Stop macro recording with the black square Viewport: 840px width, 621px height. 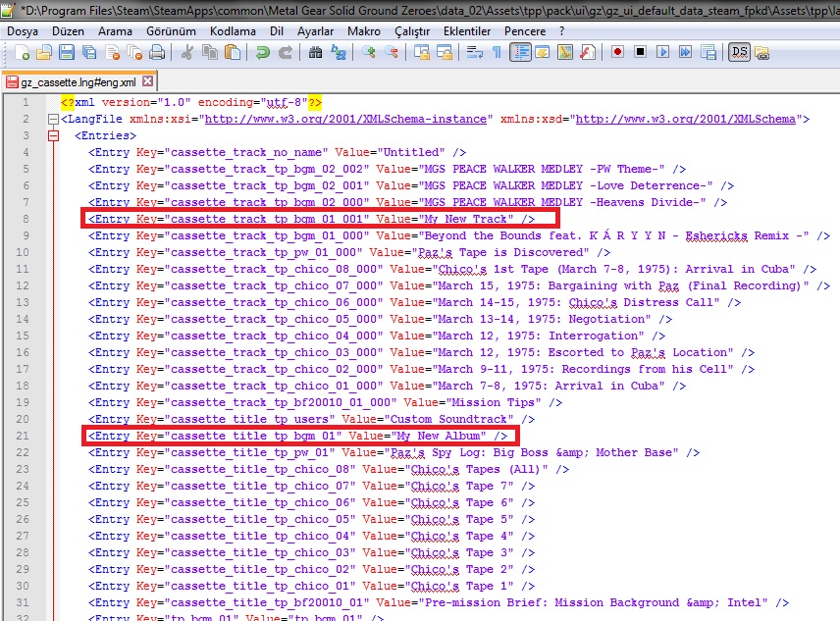[640, 52]
